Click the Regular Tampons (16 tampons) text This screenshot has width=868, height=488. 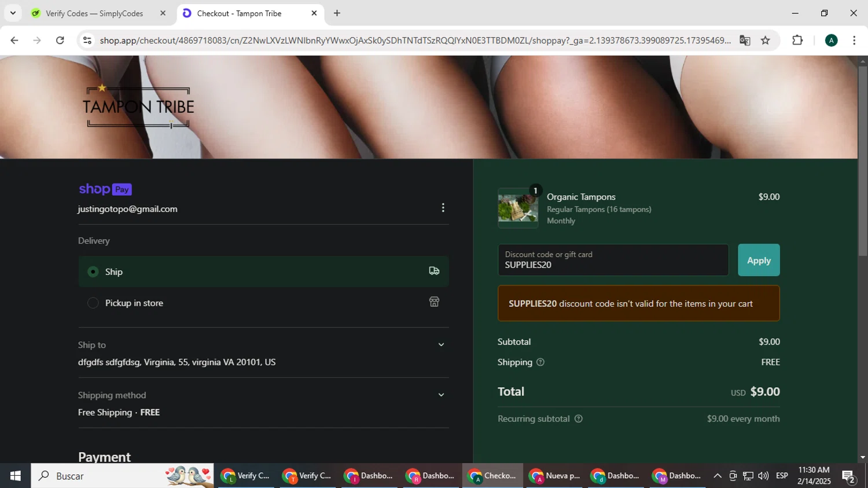click(599, 210)
